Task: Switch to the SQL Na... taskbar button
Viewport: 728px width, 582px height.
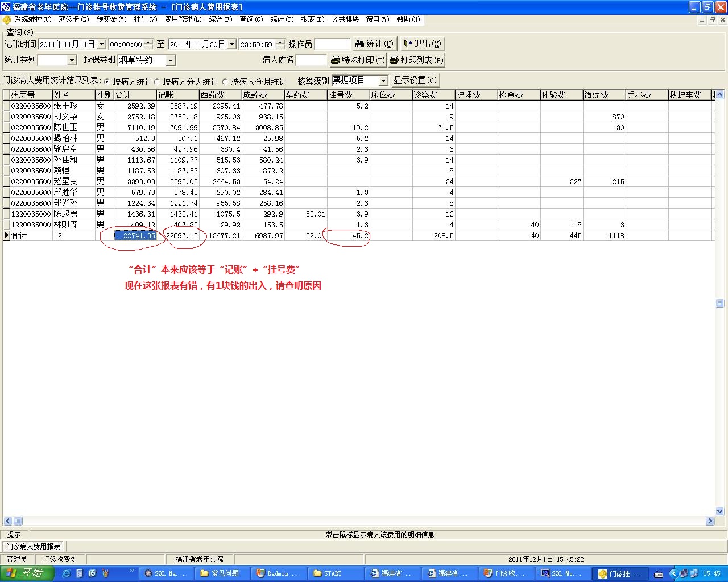Action: point(167,573)
